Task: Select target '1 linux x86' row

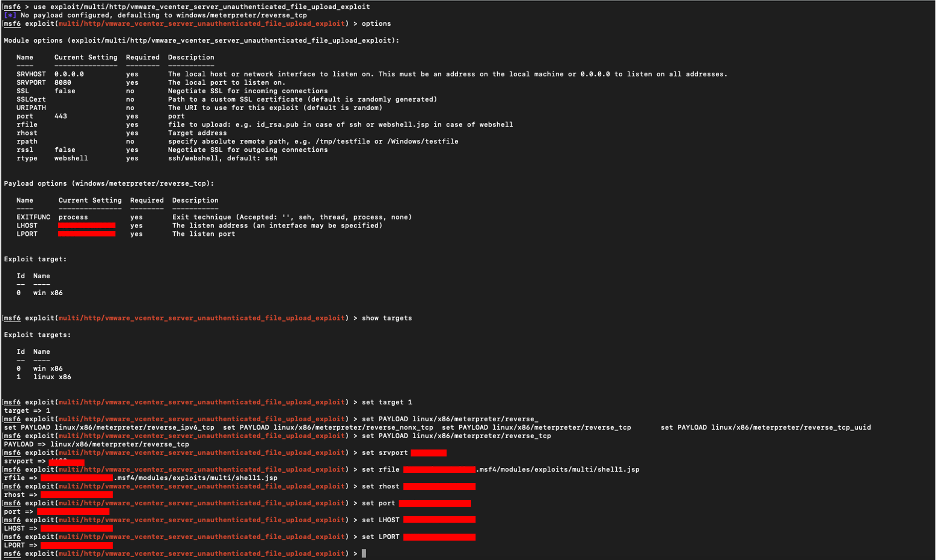Action: [44, 377]
